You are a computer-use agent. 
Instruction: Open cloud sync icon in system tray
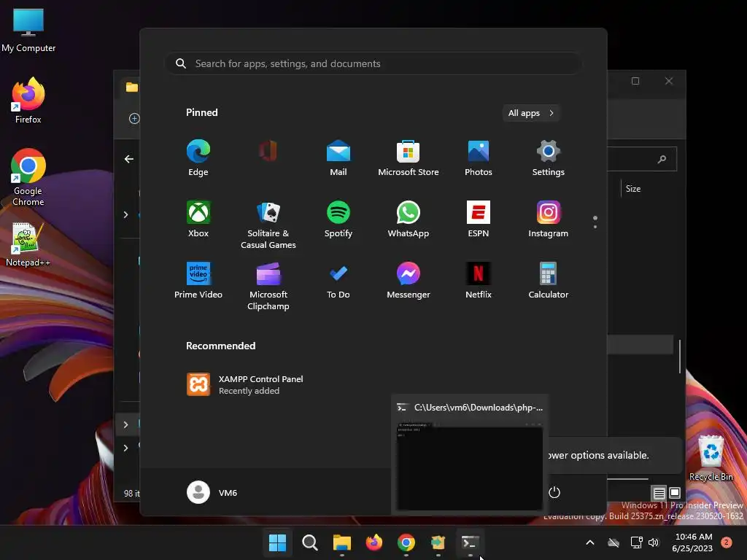click(x=614, y=542)
